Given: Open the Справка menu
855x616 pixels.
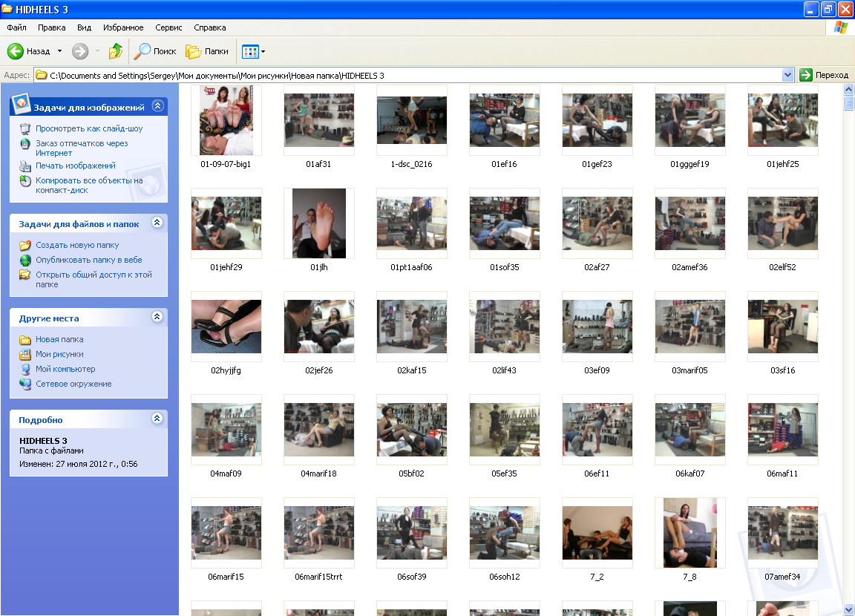Looking at the screenshot, I should point(210,27).
